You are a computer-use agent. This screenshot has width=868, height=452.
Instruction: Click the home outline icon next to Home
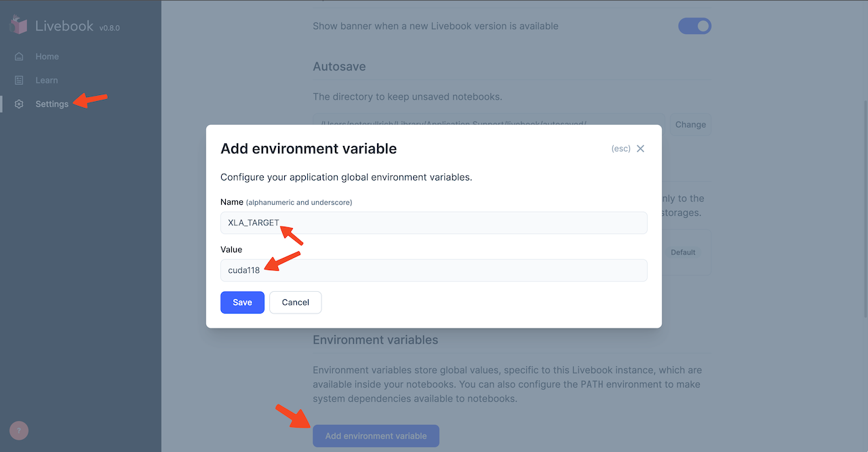(19, 56)
